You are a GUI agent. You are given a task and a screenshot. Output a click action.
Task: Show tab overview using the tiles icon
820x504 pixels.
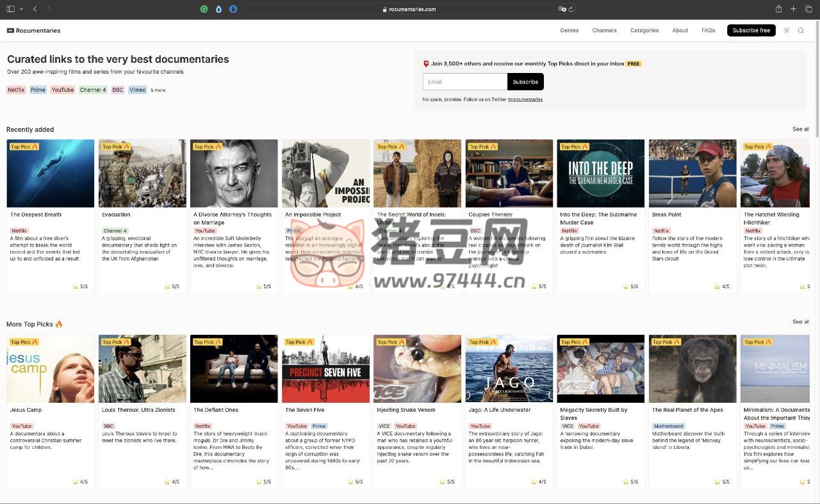coord(808,8)
